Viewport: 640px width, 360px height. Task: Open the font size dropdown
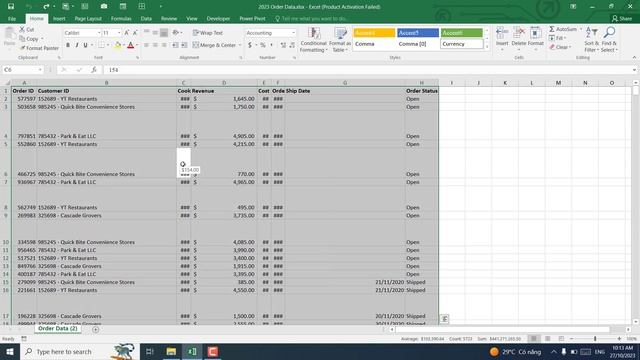(x=119, y=33)
